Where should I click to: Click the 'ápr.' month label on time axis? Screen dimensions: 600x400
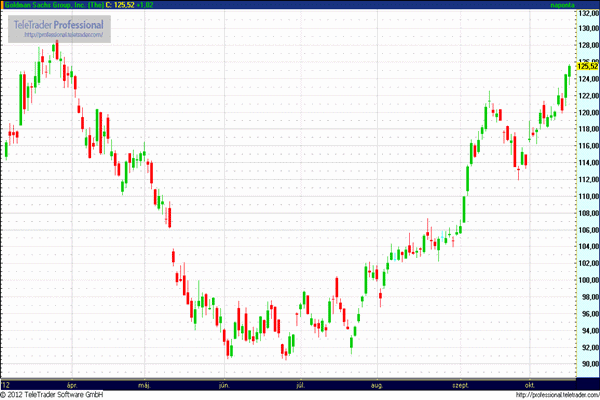72,385
